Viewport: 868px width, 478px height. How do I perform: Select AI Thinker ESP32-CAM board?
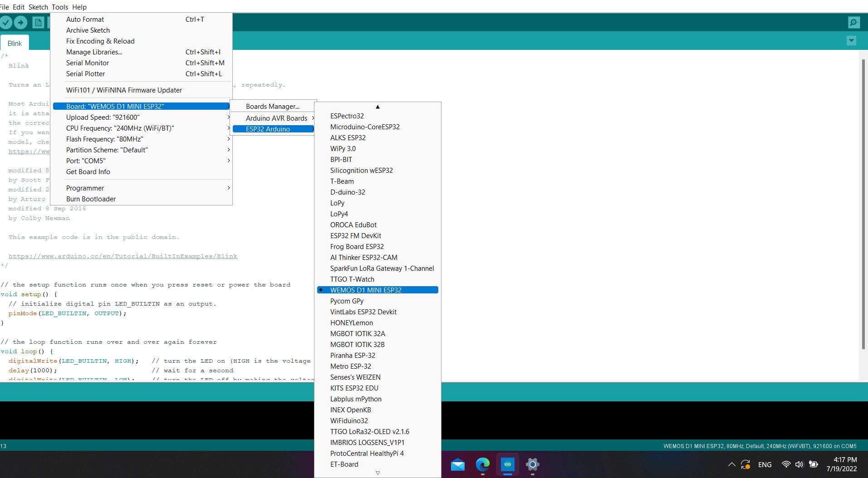tap(378, 258)
